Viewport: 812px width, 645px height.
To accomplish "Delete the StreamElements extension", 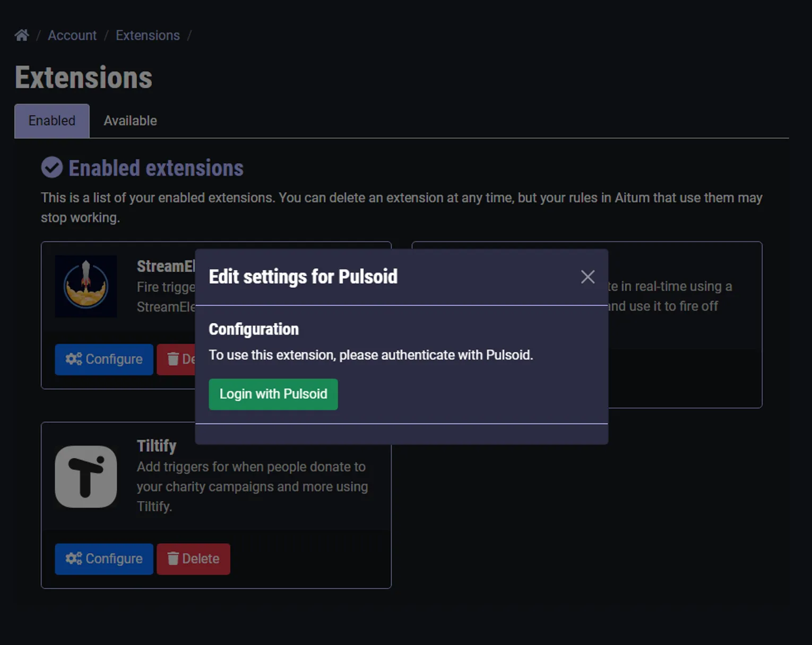I will pyautogui.click(x=176, y=359).
